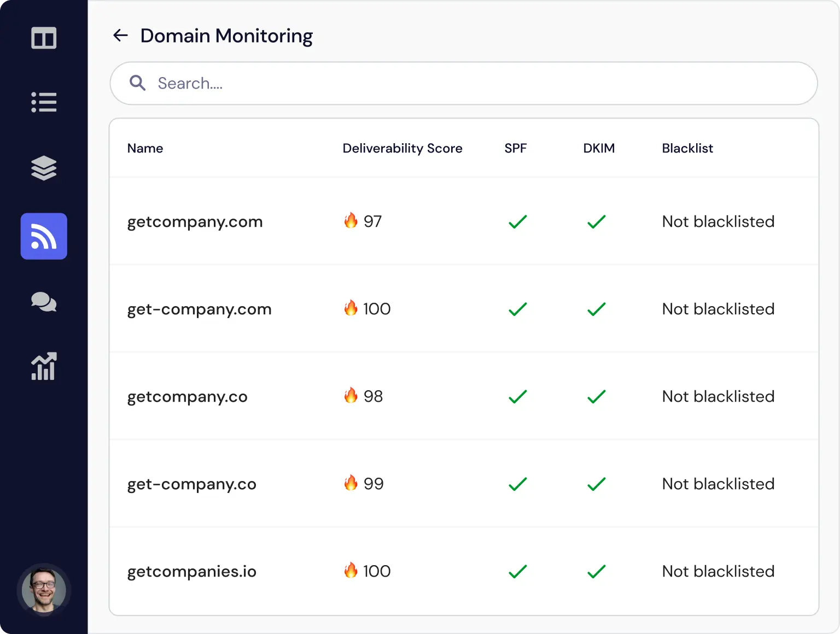The width and height of the screenshot is (840, 634).
Task: Click the SPF checkmark for getcompany.com
Action: (x=517, y=221)
